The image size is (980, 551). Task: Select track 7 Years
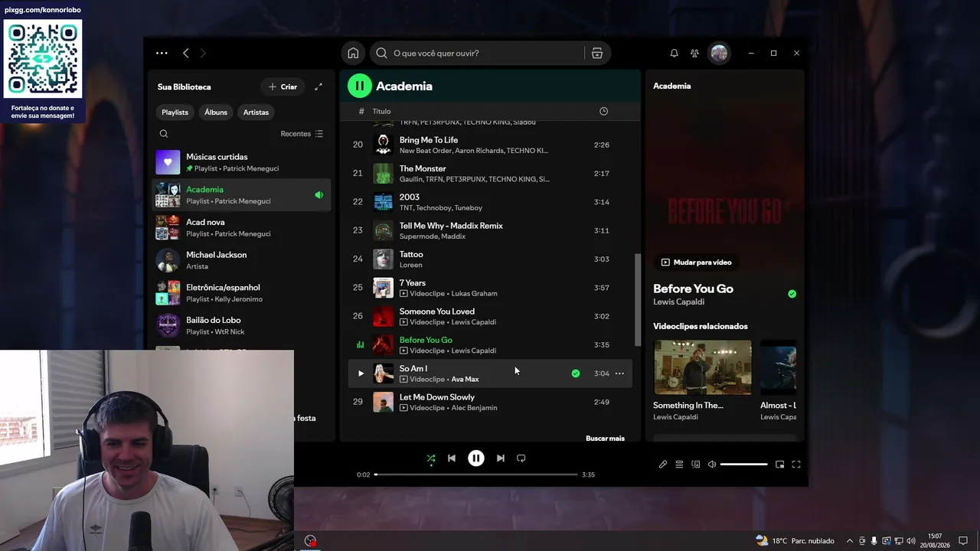click(490, 288)
